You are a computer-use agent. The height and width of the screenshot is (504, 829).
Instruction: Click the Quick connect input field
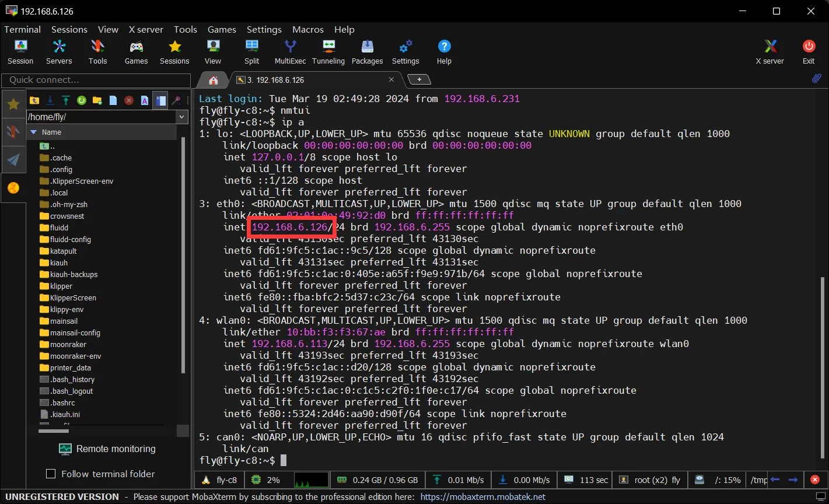click(96, 80)
